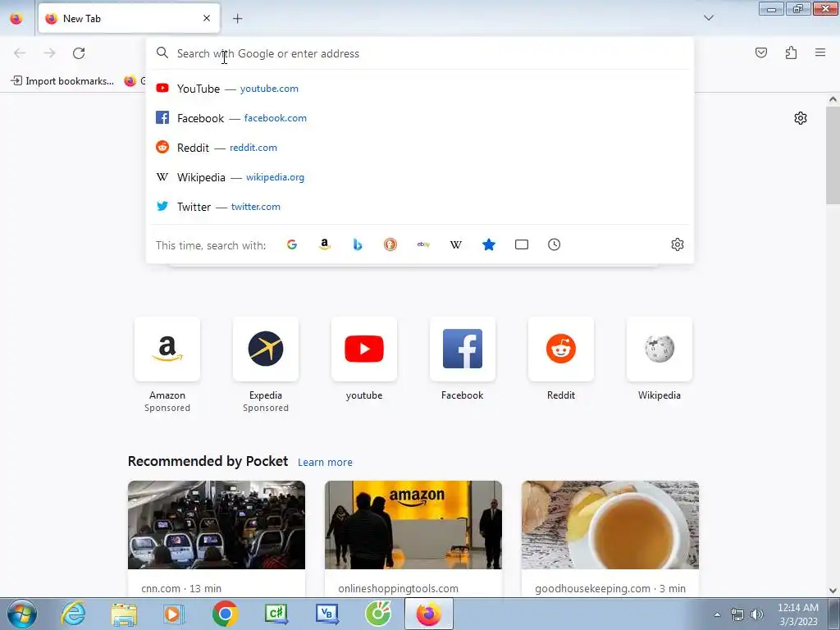This screenshot has width=840, height=630.
Task: Open the Windows Start menu orb
Action: 21,614
